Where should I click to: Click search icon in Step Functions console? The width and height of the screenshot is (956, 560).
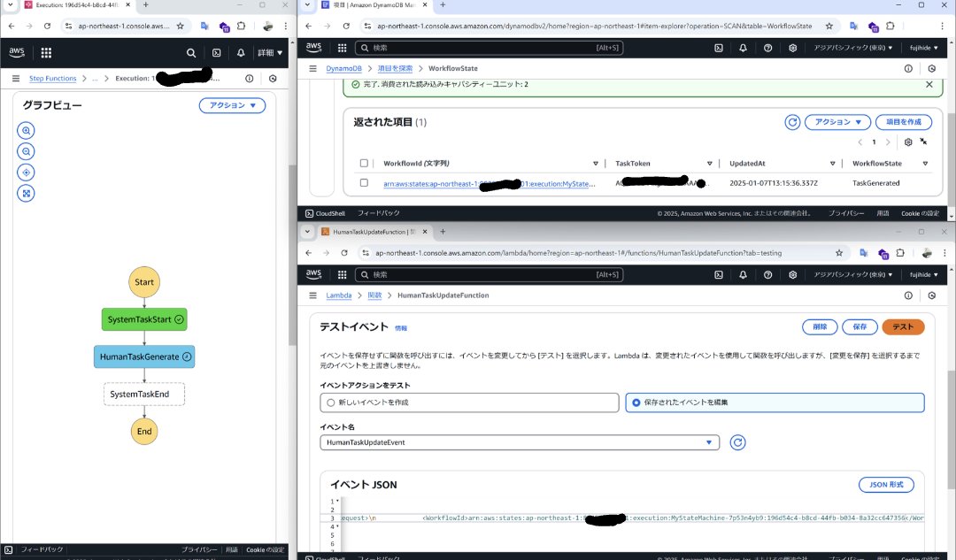tap(191, 53)
